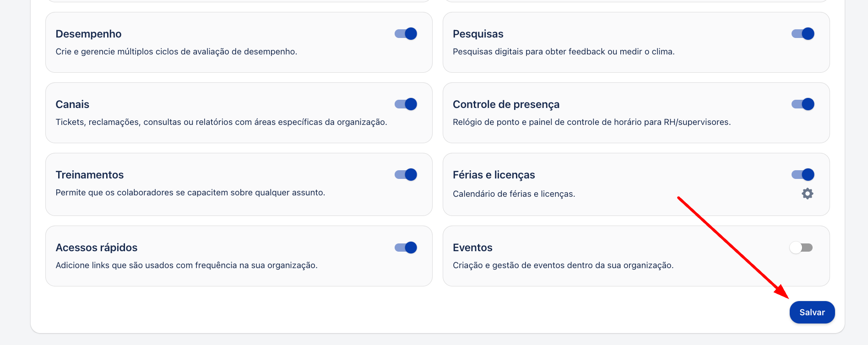Image resolution: width=868 pixels, height=345 pixels.
Task: Disable Controle de presença switch
Action: [x=803, y=104]
